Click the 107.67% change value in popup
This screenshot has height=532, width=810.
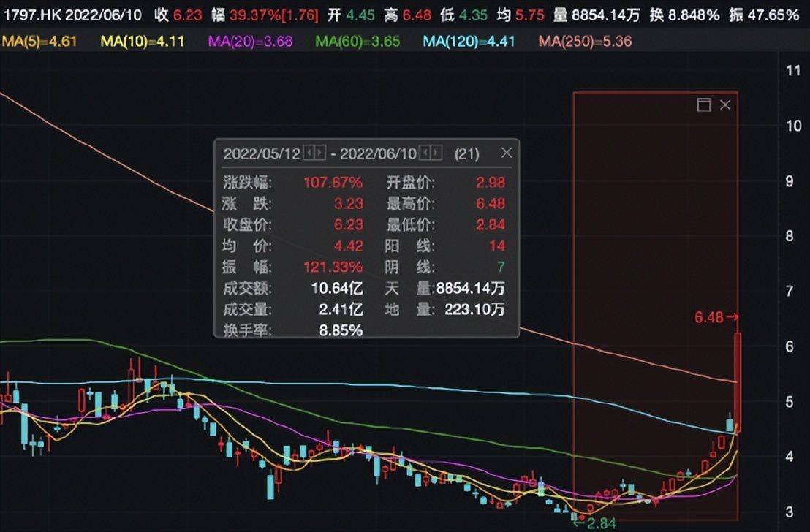tap(333, 182)
